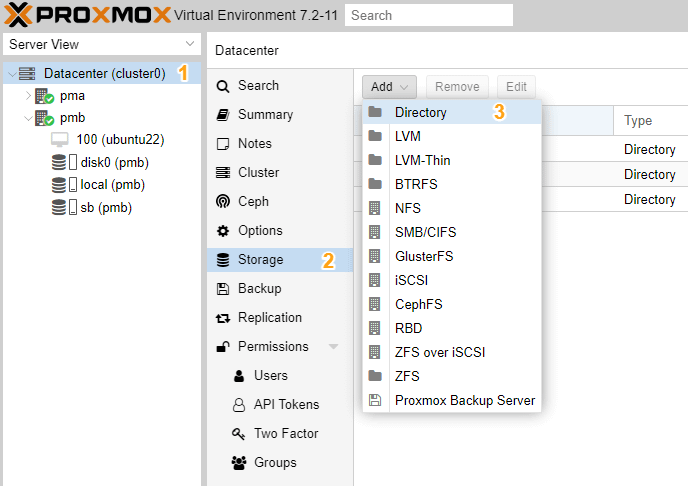This screenshot has width=688, height=486.
Task: Click the Proxmox logo
Action: tap(87, 14)
